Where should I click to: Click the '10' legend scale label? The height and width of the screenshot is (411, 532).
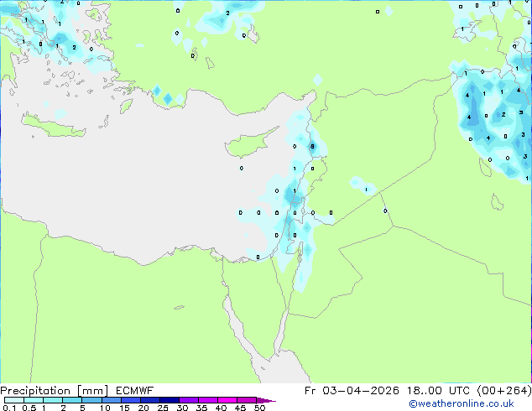(x=105, y=408)
